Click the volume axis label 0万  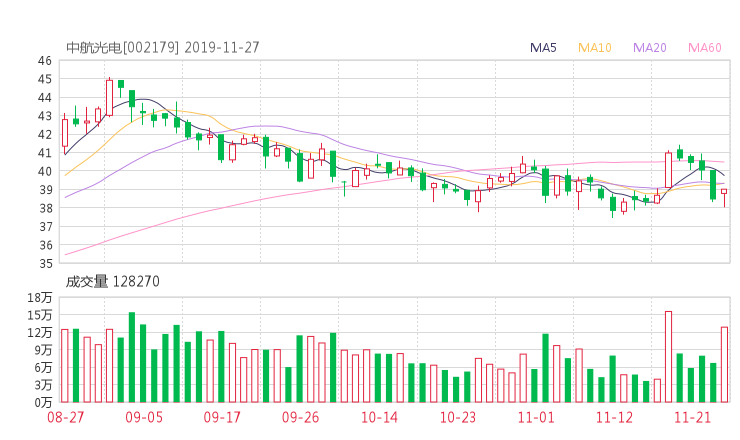43,403
